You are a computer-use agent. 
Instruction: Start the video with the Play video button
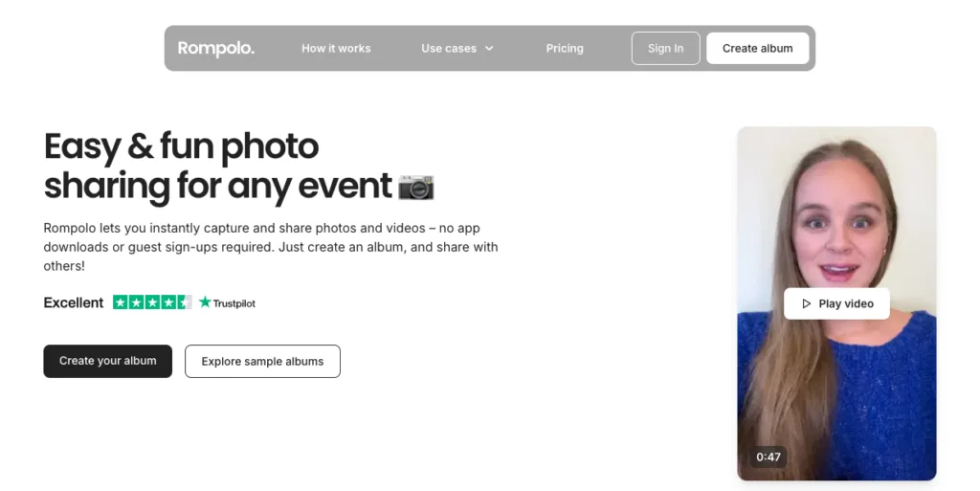pyautogui.click(x=836, y=303)
